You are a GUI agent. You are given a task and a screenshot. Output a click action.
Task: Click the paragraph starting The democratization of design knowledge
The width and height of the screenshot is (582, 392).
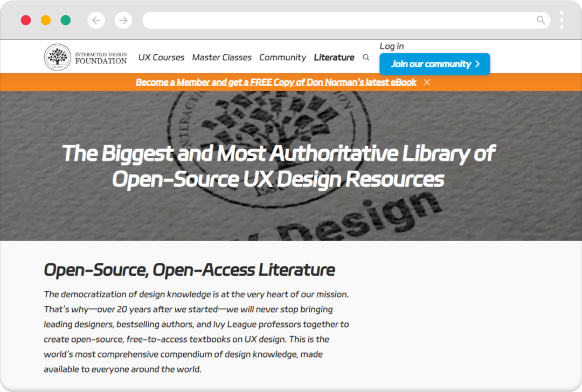click(x=196, y=332)
